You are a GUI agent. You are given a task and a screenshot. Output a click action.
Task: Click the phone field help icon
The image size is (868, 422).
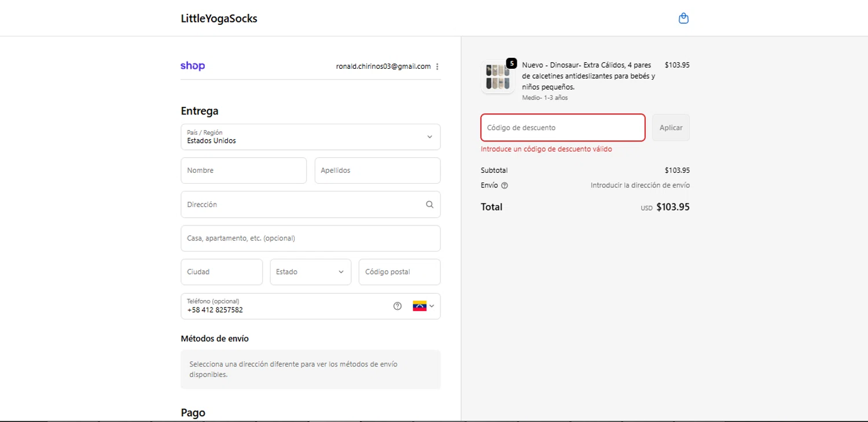click(398, 306)
